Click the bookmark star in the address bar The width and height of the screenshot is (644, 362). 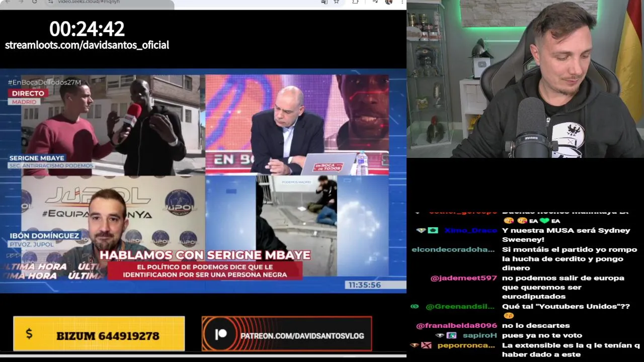336,2
